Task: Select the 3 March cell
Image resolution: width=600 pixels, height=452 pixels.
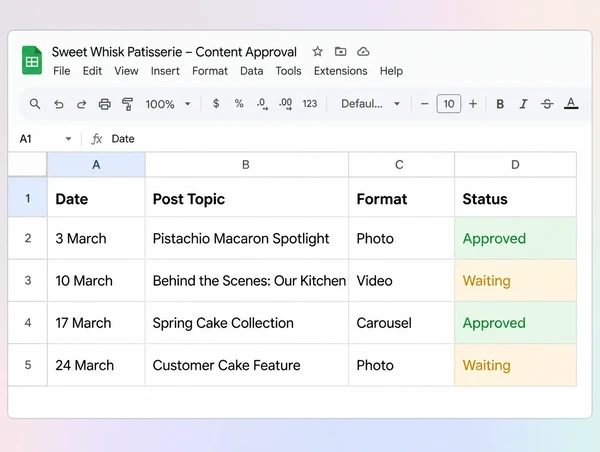Action: 96,238
